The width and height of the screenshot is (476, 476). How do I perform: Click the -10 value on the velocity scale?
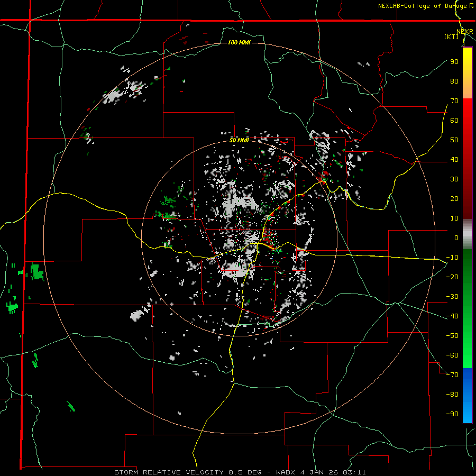pos(452,258)
